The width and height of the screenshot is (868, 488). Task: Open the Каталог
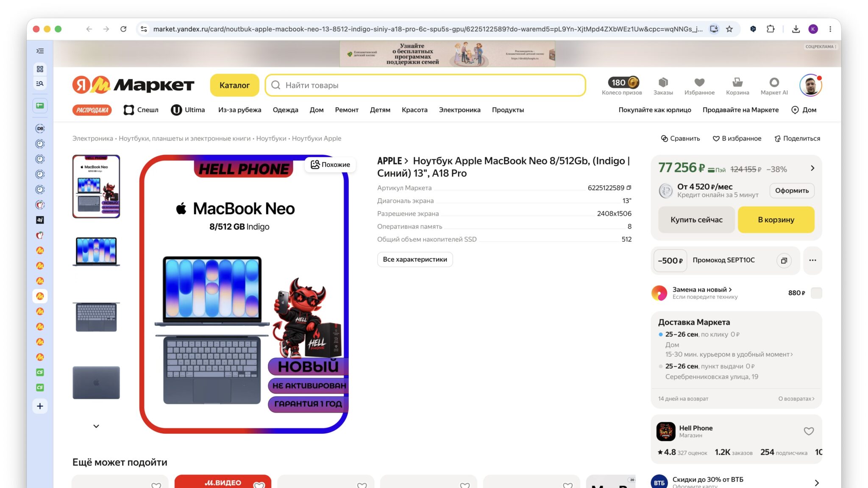point(234,85)
